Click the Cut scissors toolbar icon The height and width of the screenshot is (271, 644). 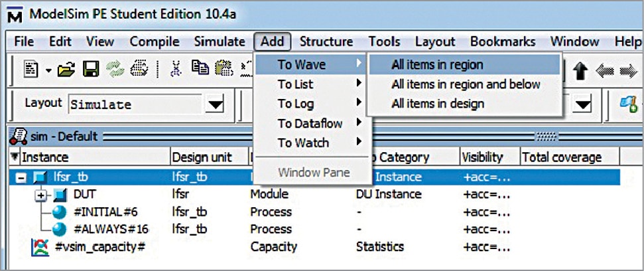pyautogui.click(x=176, y=68)
